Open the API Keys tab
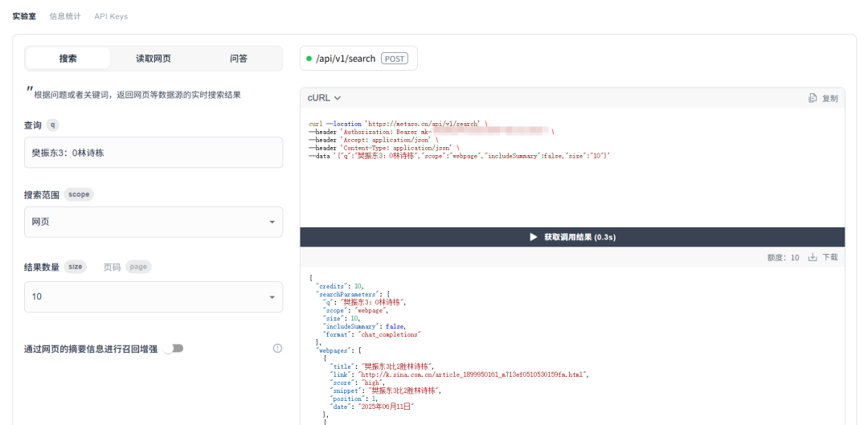The image size is (868, 425). (x=111, y=17)
